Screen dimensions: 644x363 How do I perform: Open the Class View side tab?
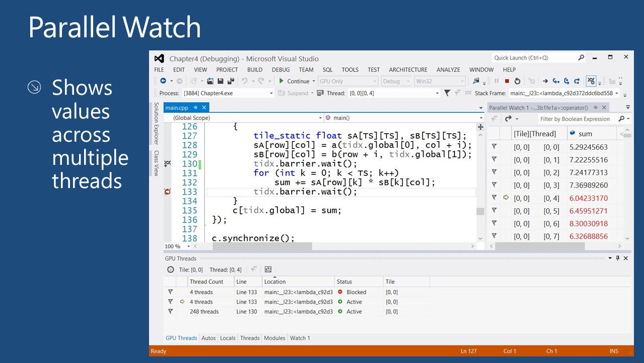pyautogui.click(x=156, y=163)
